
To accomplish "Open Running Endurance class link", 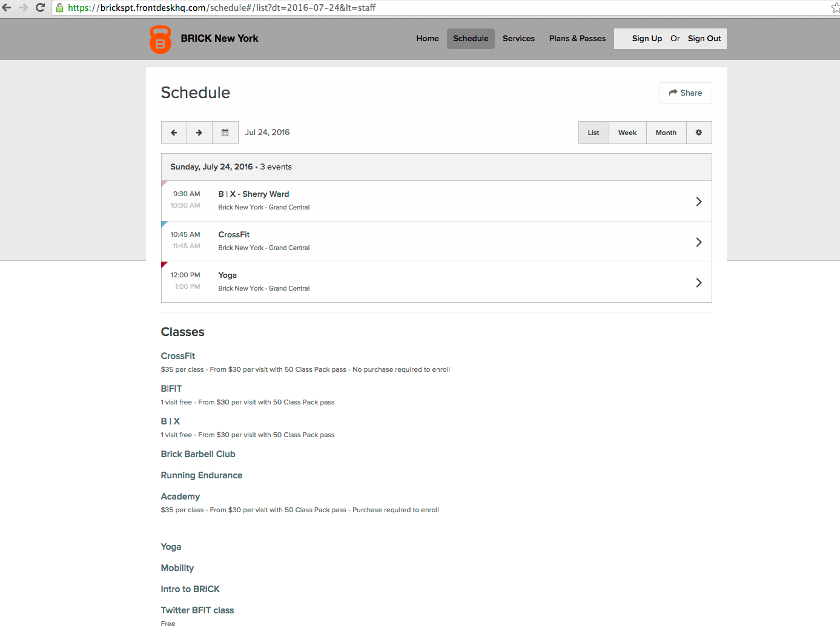I will (x=202, y=475).
